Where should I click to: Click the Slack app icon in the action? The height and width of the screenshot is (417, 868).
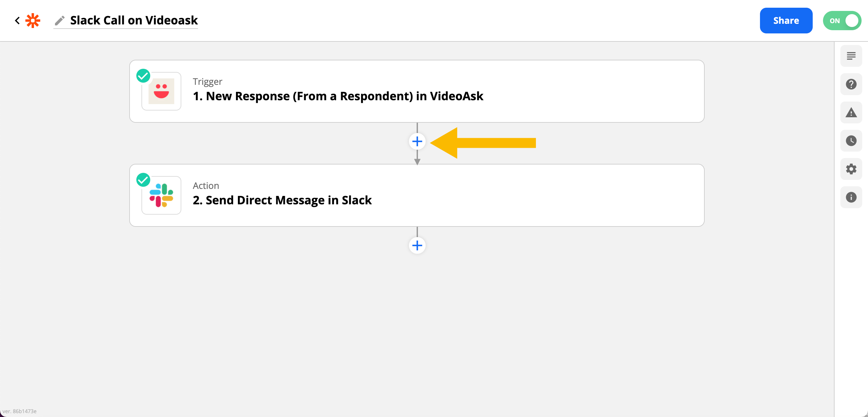(x=161, y=195)
